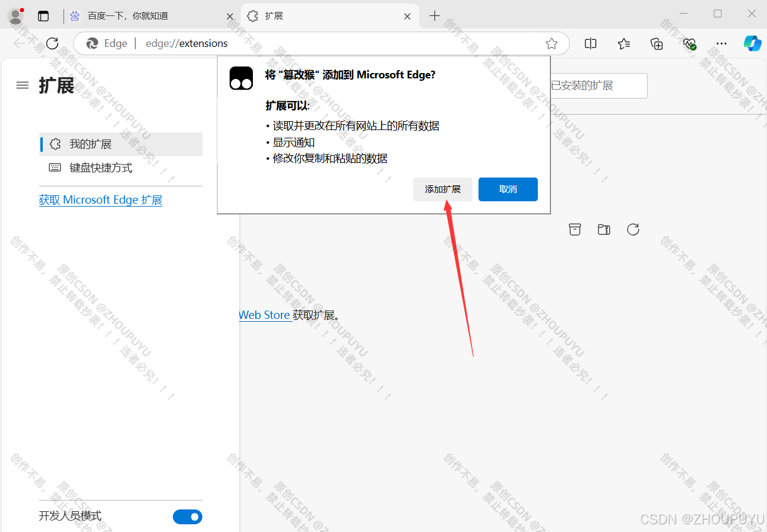Toggle the hamburger navigation menu
This screenshot has height=532, width=767.
tap(23, 85)
